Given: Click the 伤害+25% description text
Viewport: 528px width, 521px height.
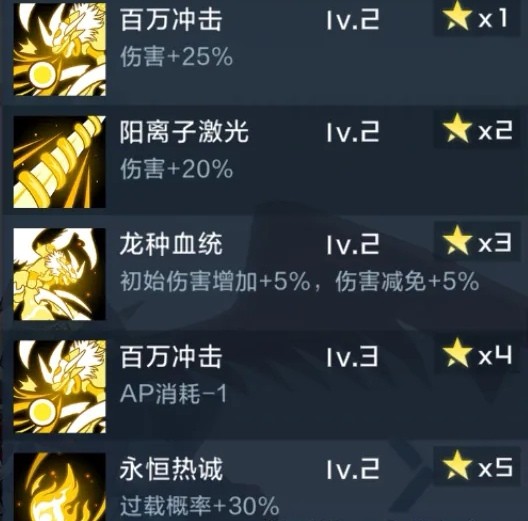Looking at the screenshot, I should pyautogui.click(x=176, y=56).
